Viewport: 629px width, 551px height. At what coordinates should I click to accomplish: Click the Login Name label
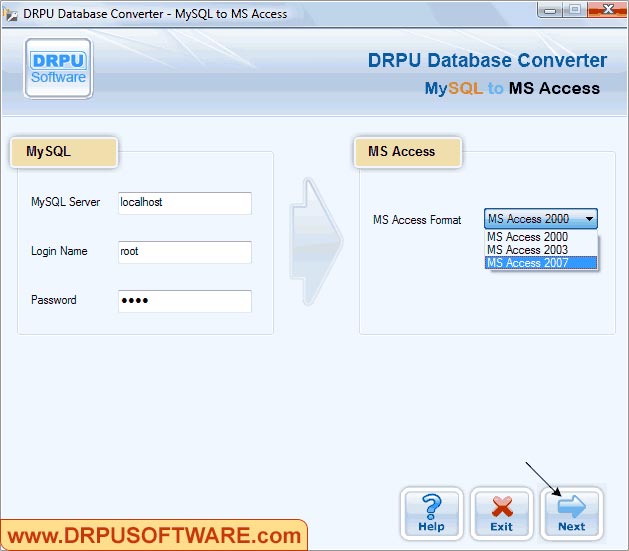[59, 251]
